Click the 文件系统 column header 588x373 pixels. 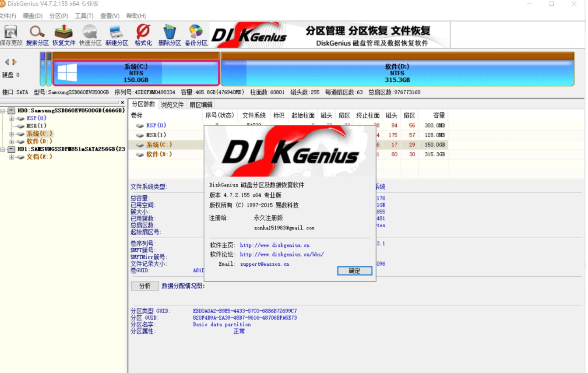[254, 116]
